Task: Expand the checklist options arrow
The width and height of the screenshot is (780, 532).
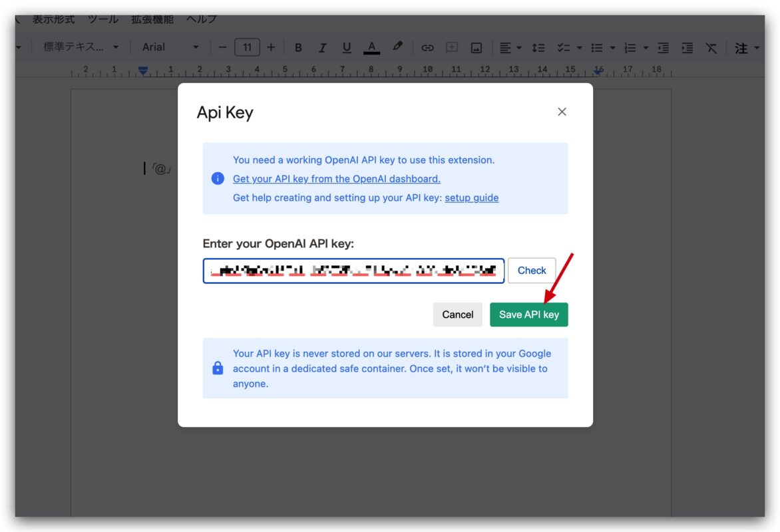Action: click(579, 48)
